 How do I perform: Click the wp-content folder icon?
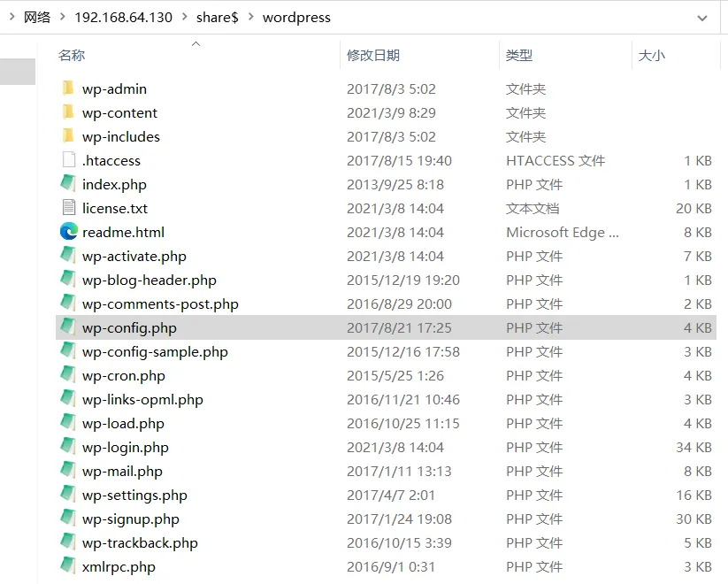[x=68, y=112]
